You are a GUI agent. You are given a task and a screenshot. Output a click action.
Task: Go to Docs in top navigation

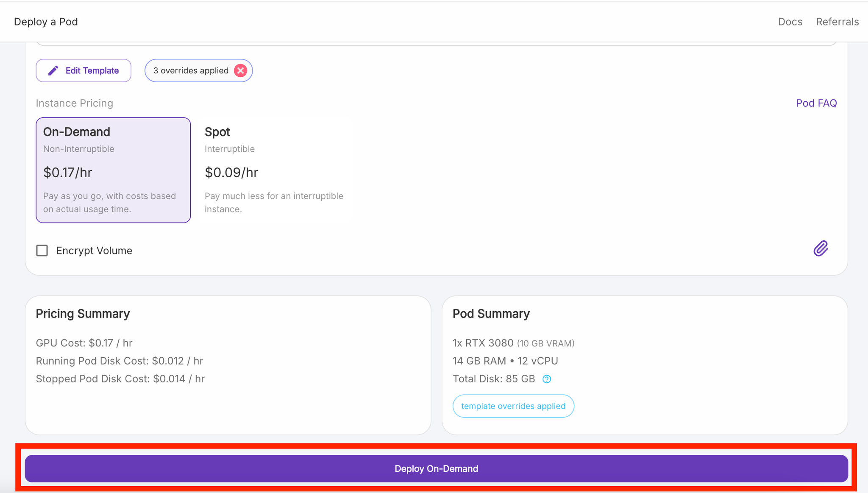tap(790, 22)
